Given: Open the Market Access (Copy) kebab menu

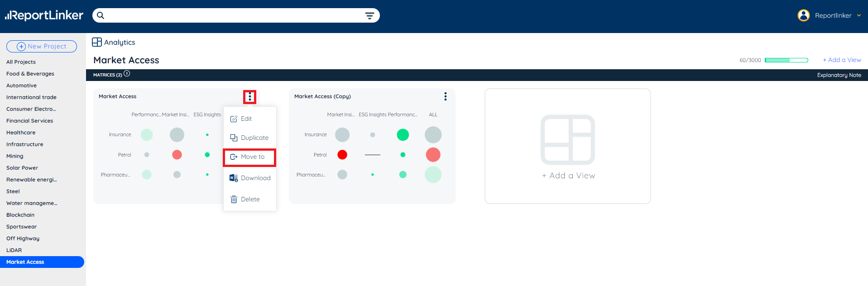Looking at the screenshot, I should (x=446, y=96).
